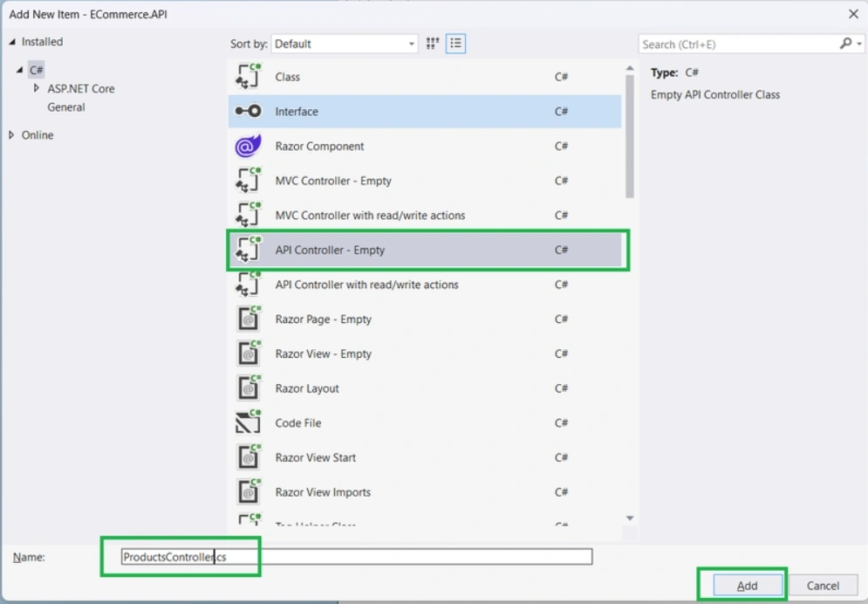
Task: Click the Cancel button
Action: [823, 585]
